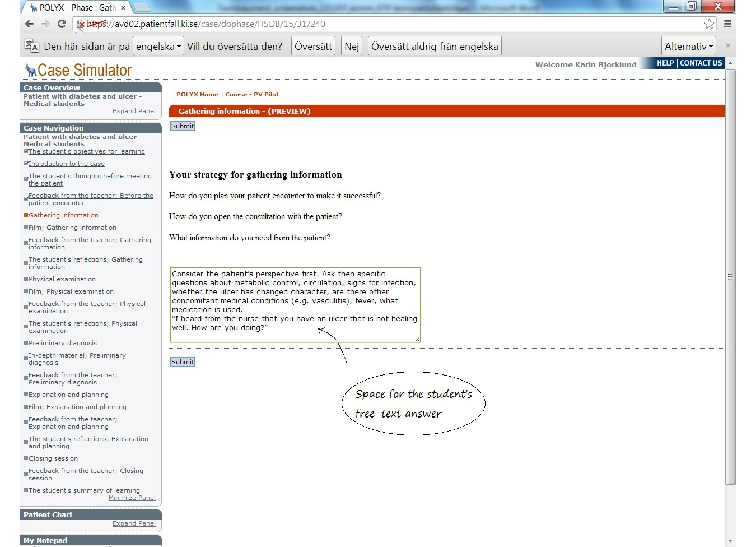
Task: Click marker beside Film; Gathering information
Action: pyautogui.click(x=26, y=228)
